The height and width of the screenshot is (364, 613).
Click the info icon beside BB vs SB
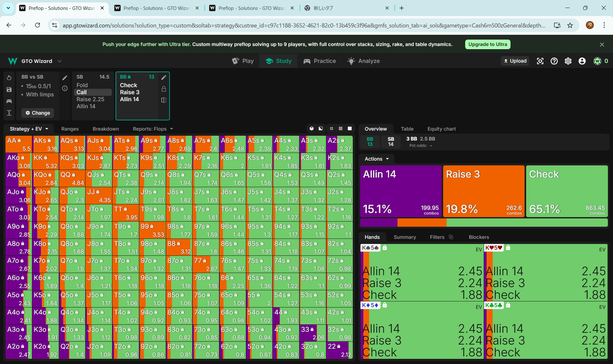tap(65, 88)
